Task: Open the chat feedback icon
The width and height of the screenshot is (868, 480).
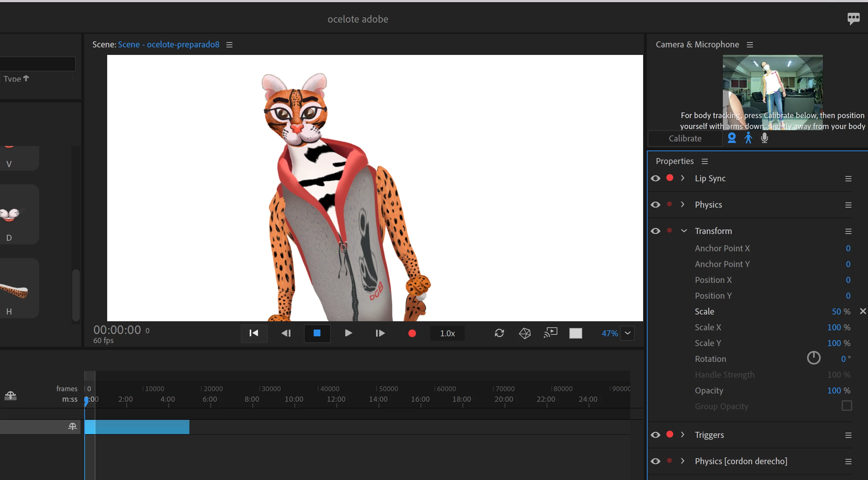Action: pyautogui.click(x=853, y=18)
